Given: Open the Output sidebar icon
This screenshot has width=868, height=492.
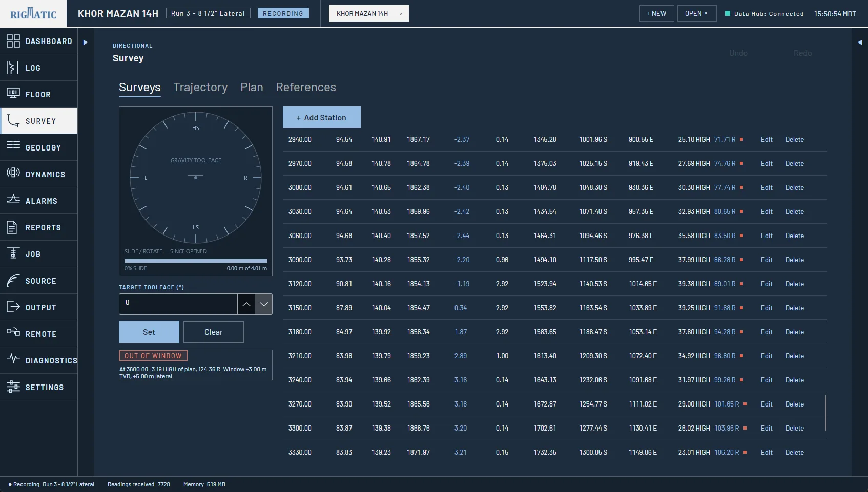Looking at the screenshot, I should (x=13, y=307).
